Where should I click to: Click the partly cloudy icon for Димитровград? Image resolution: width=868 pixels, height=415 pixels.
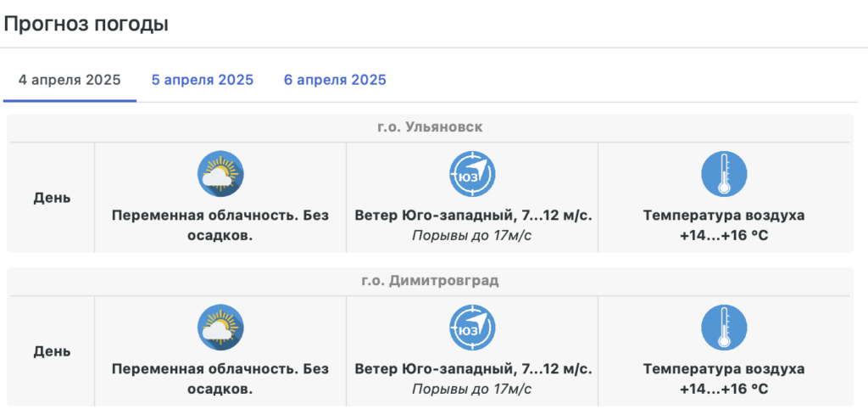tap(220, 328)
